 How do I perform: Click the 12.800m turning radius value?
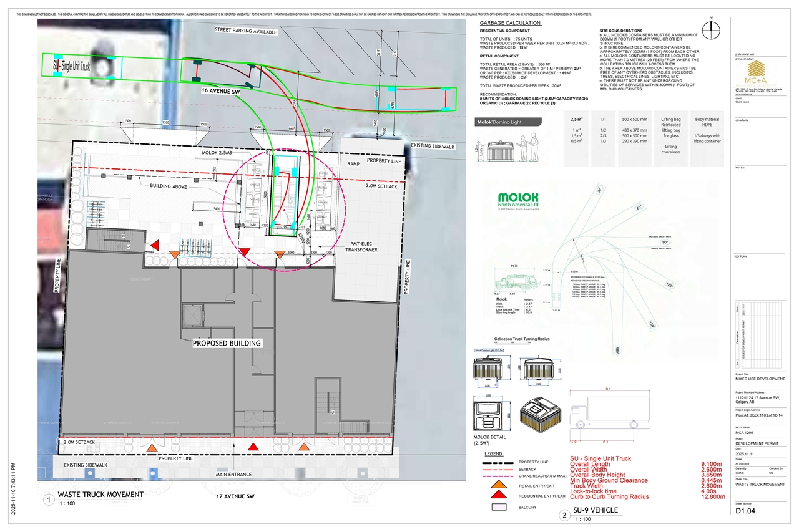pos(712,496)
